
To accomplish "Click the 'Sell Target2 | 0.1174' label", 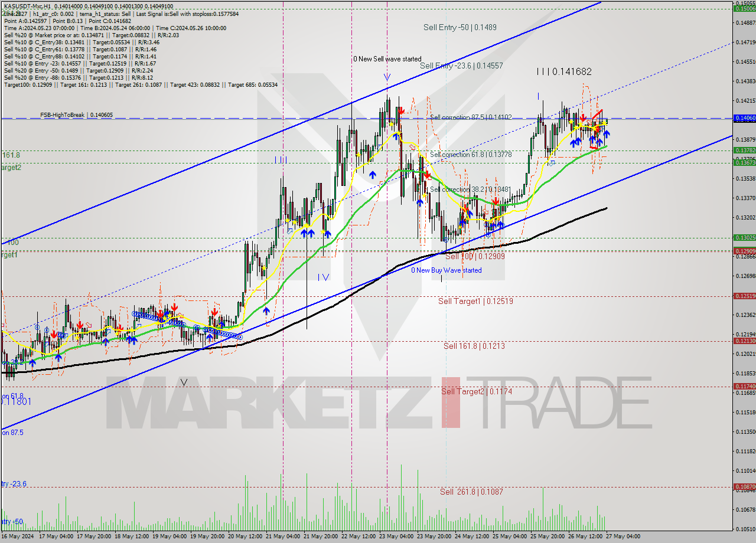I will click(477, 391).
